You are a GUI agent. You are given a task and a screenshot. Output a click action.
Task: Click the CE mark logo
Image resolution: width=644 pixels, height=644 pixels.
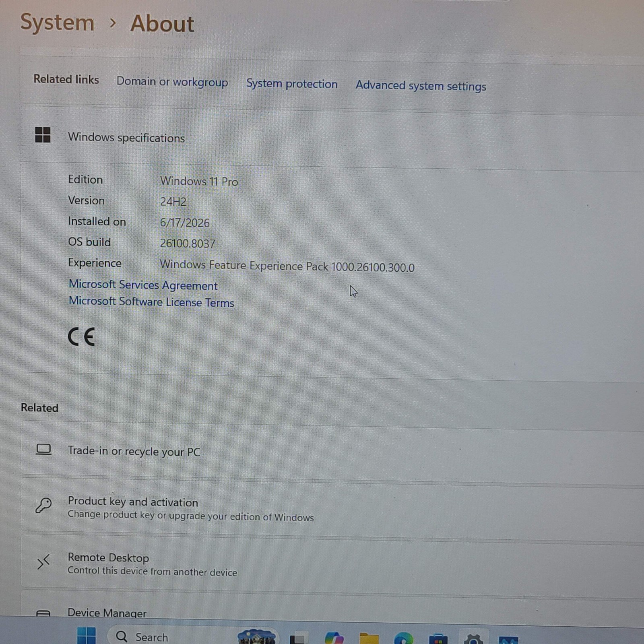[81, 336]
